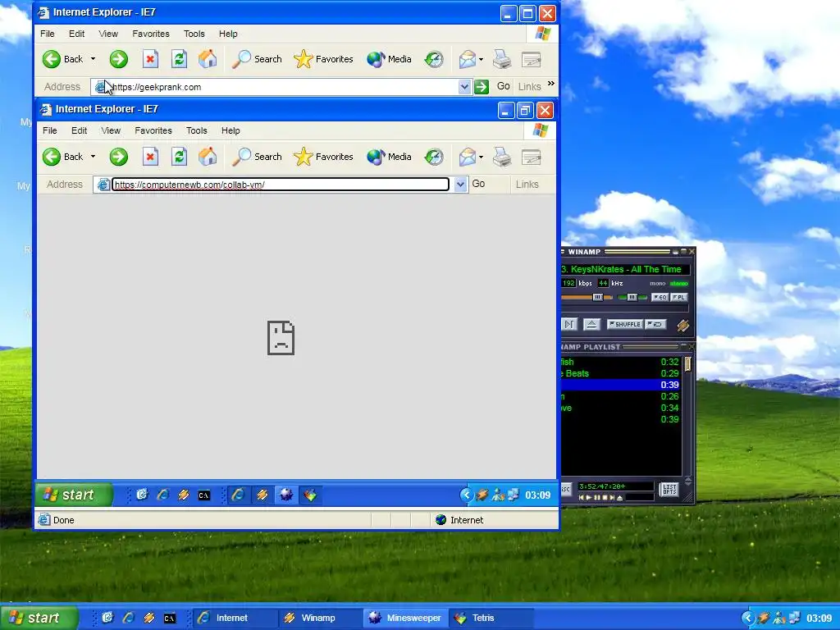Click Minesweeper button on outer taskbar

coord(405,618)
